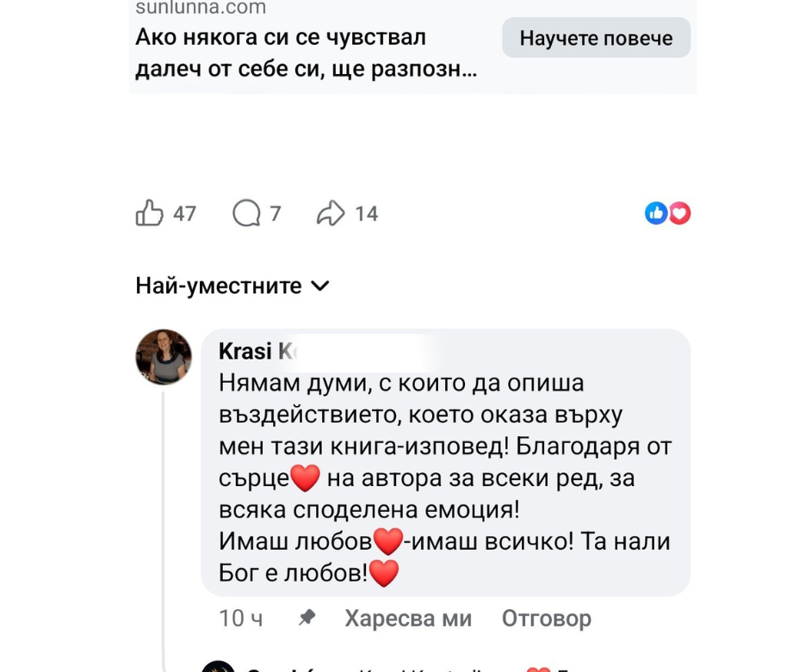Click the comment text starting 'Нямам думи'
The width and height of the screenshot is (799, 672).
click(x=401, y=383)
